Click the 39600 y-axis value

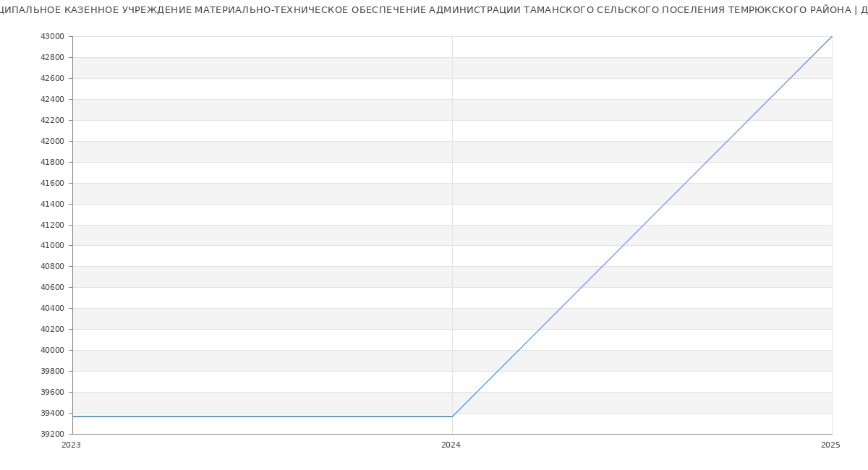[52, 393]
